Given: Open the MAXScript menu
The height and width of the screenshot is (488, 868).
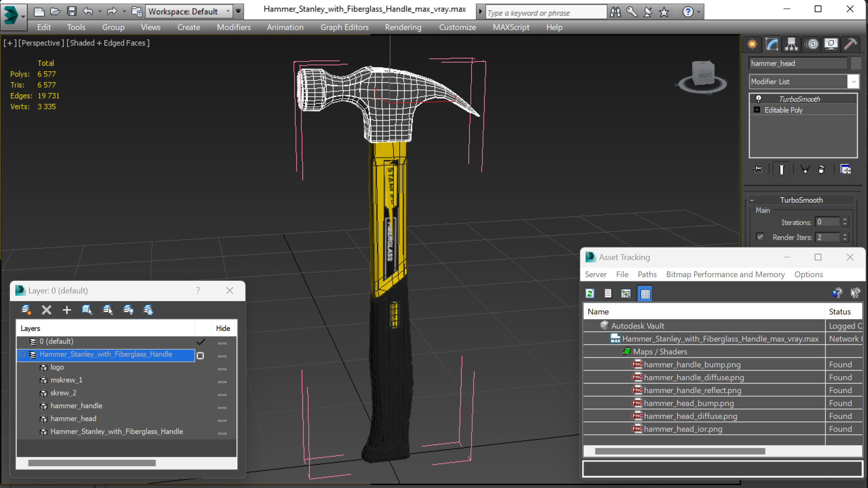Looking at the screenshot, I should point(511,27).
